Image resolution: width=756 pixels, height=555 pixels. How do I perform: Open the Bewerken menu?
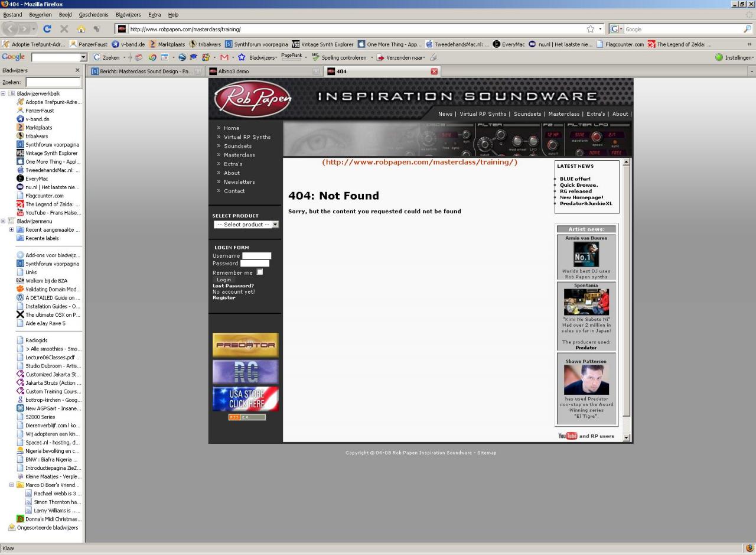40,15
